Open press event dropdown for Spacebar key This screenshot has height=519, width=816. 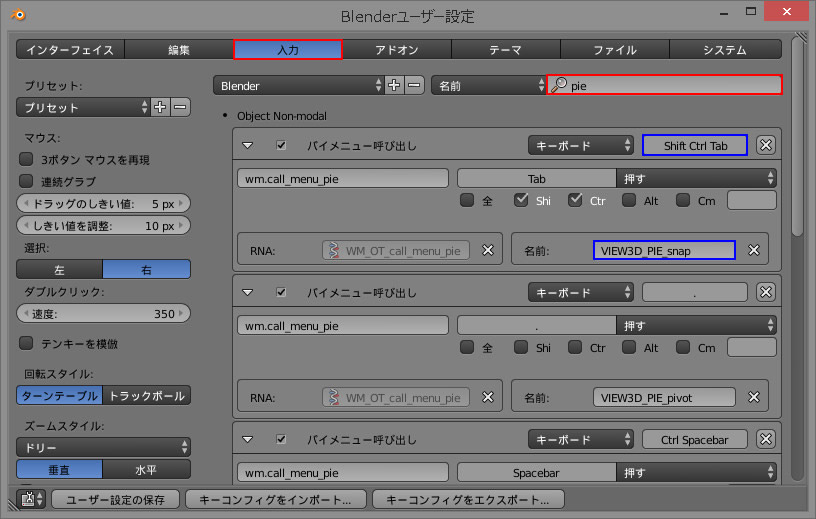696,472
